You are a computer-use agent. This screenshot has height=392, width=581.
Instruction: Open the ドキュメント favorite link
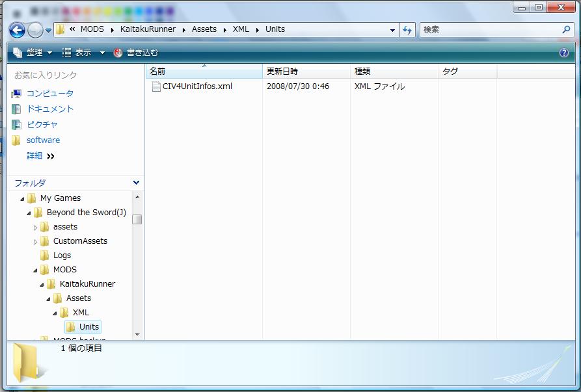49,109
